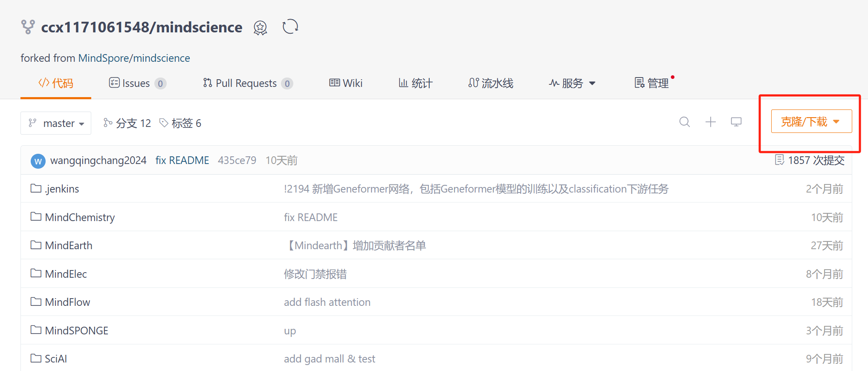Open the repository search magnifier icon
The height and width of the screenshot is (371, 868).
pos(685,122)
